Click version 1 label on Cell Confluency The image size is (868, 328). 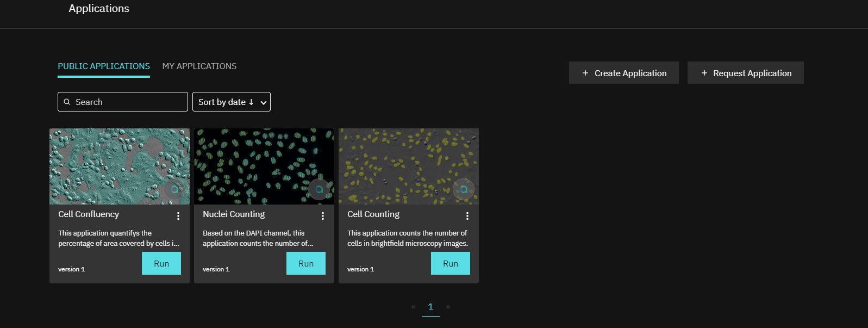point(72,269)
